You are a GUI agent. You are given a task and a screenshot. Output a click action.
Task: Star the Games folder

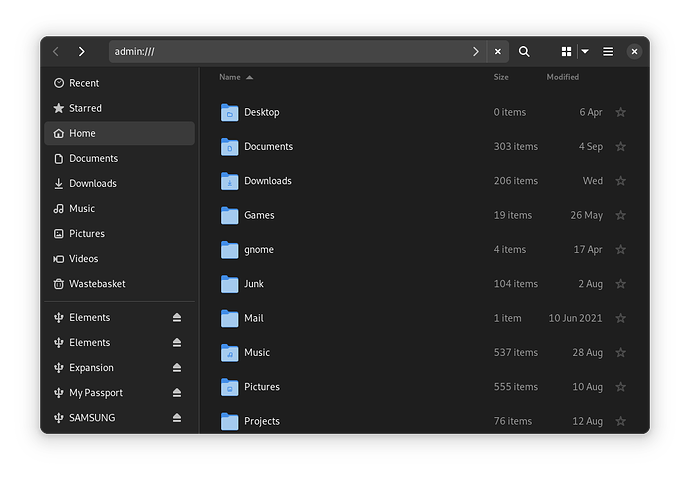tap(620, 215)
